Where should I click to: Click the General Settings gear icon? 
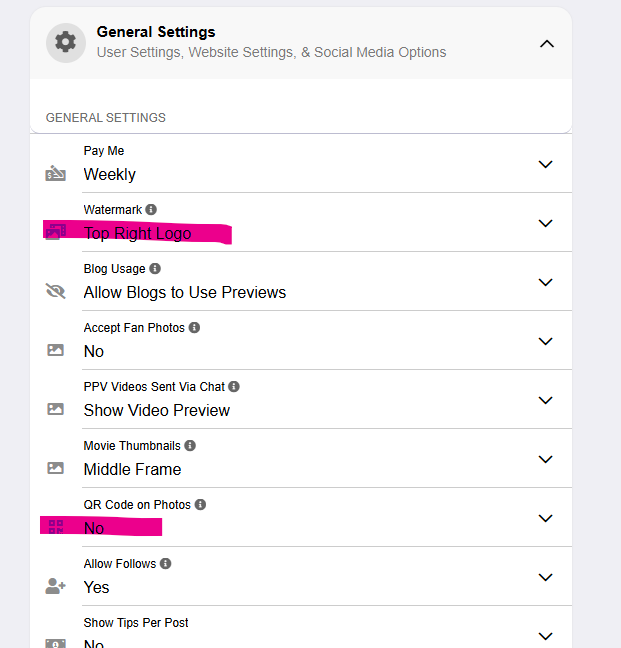click(x=66, y=43)
